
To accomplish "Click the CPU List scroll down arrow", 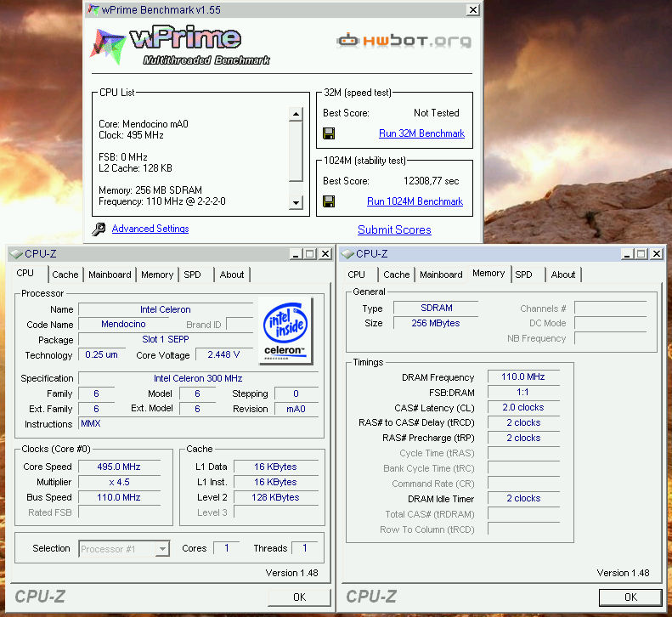I will click(x=296, y=202).
